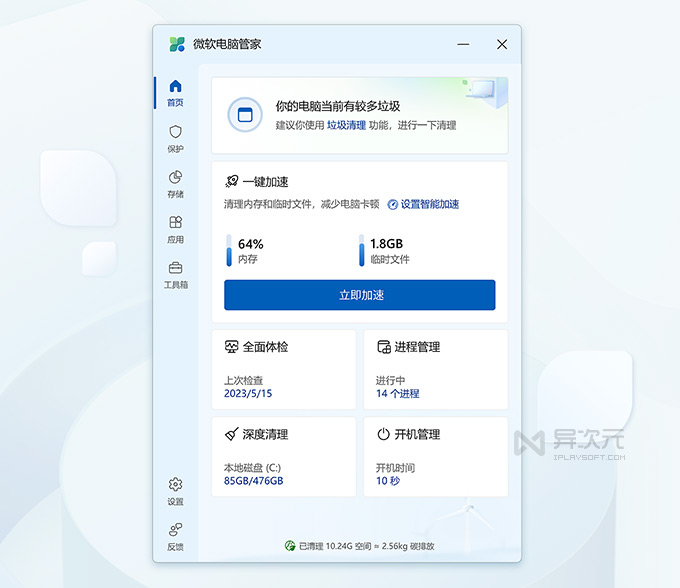The image size is (680, 588).
Task: Click the 10 秒 boot time text
Action: pyautogui.click(x=388, y=481)
